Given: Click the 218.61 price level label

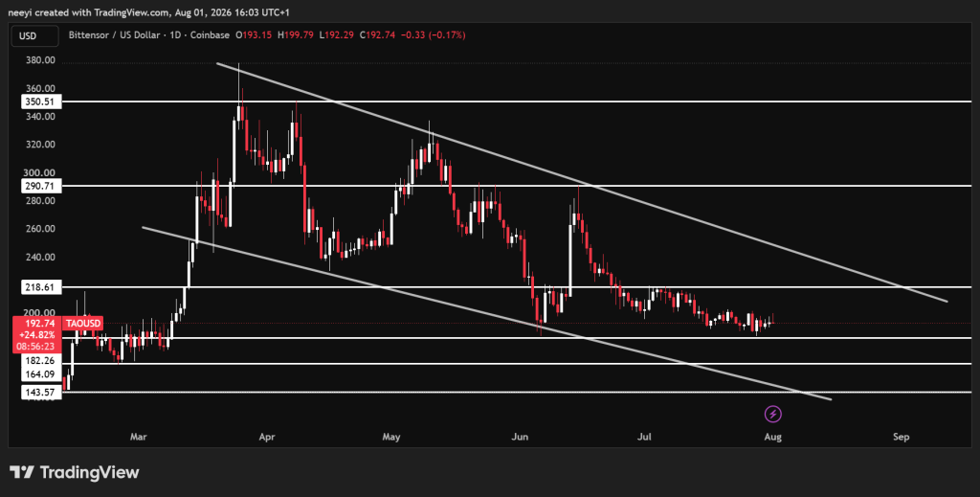Looking at the screenshot, I should coord(41,287).
